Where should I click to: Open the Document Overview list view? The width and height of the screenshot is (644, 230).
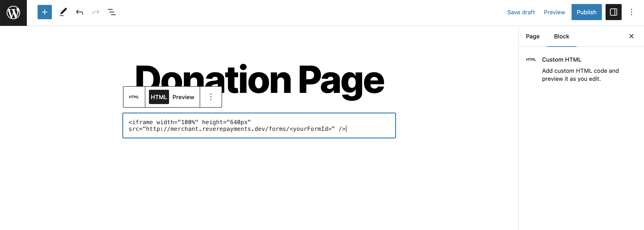point(112,12)
